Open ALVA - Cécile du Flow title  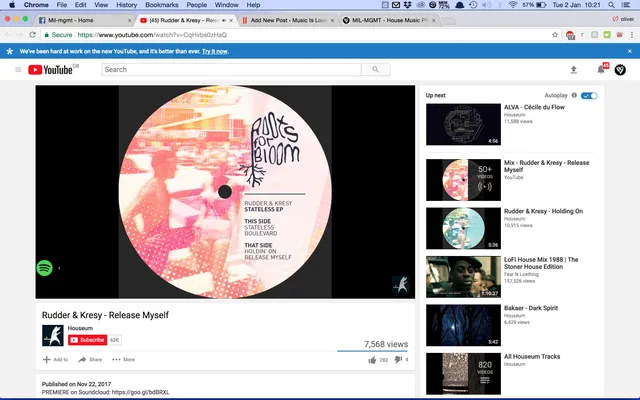tap(534, 107)
